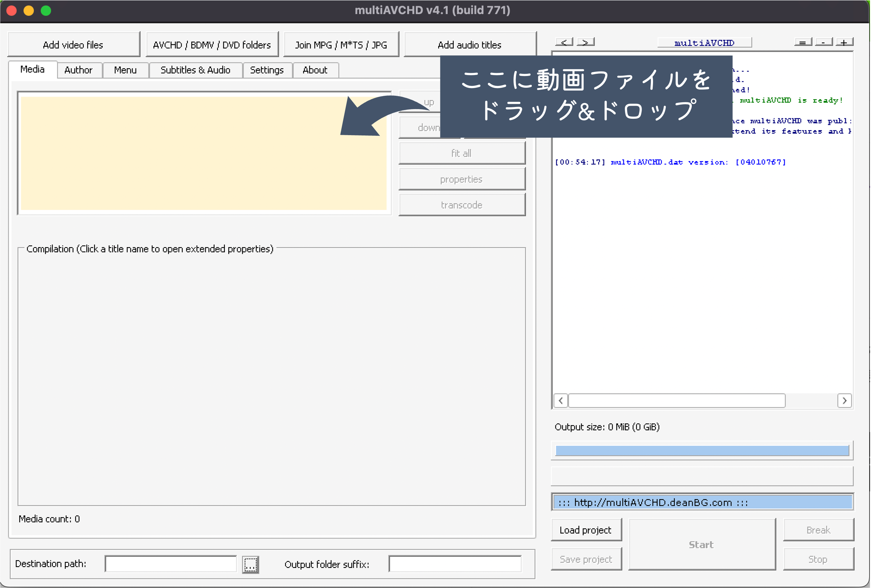The height and width of the screenshot is (588, 871).
Task: Switch to the Author tab
Action: [x=79, y=70]
